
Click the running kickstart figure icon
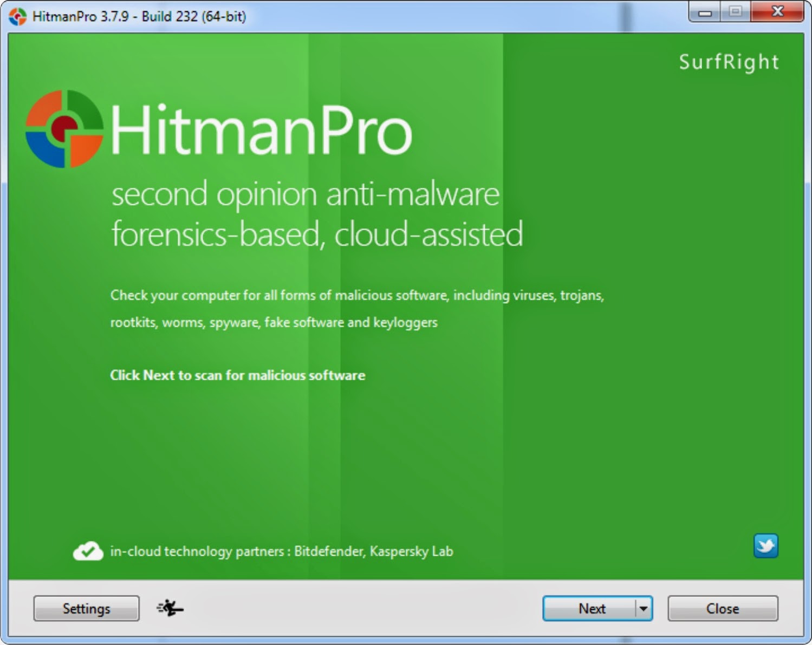click(x=170, y=608)
